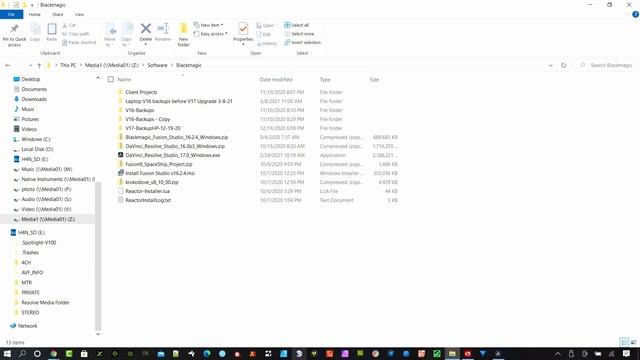This screenshot has height=360, width=640.
Task: Click Copy path in Clipboard group
Action: [76, 34]
